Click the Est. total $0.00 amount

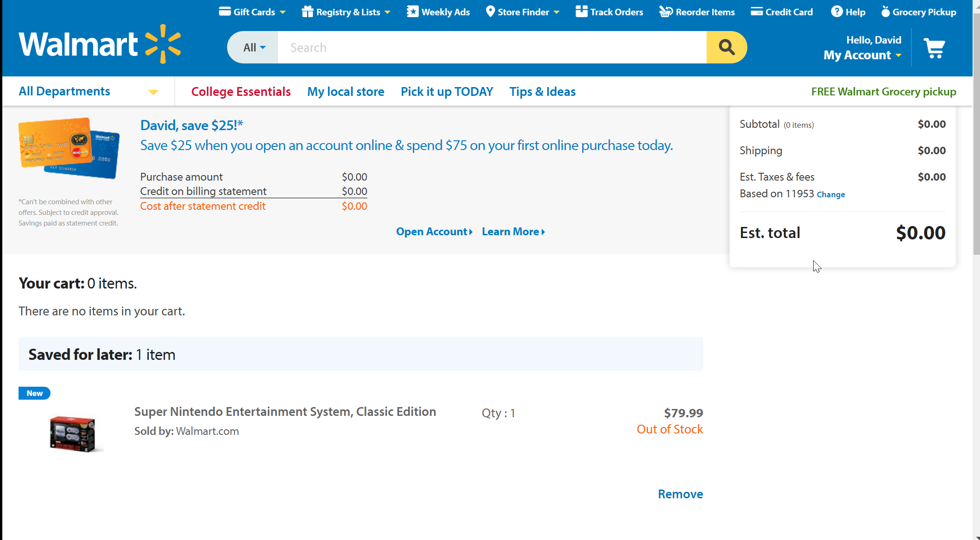click(x=920, y=233)
